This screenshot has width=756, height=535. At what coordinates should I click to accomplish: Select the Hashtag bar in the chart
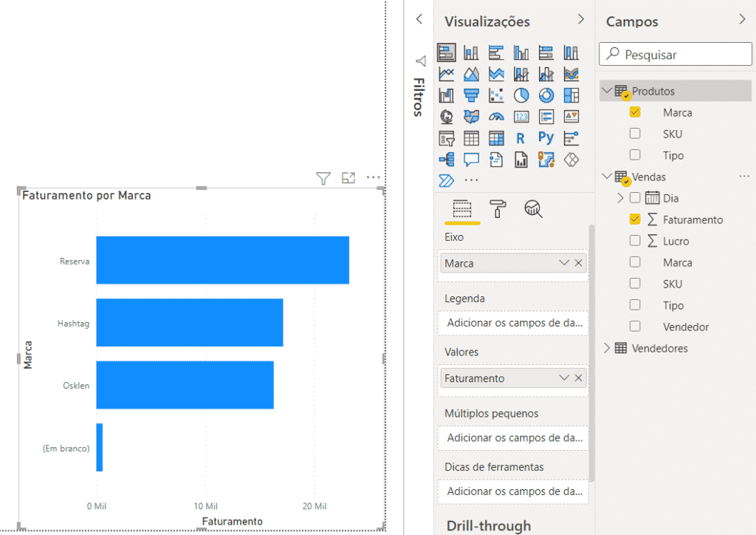(190, 323)
